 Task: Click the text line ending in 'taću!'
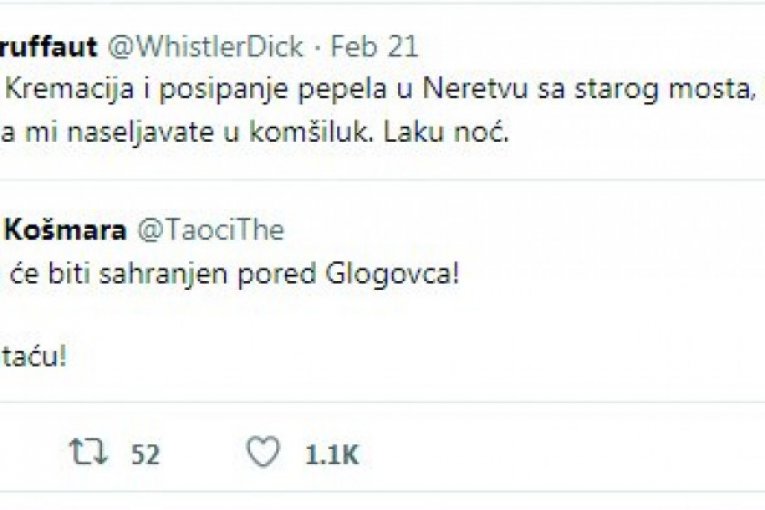pos(37,356)
